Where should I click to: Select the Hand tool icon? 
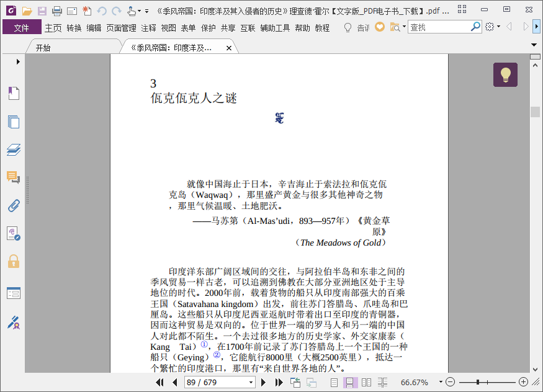click(131, 11)
